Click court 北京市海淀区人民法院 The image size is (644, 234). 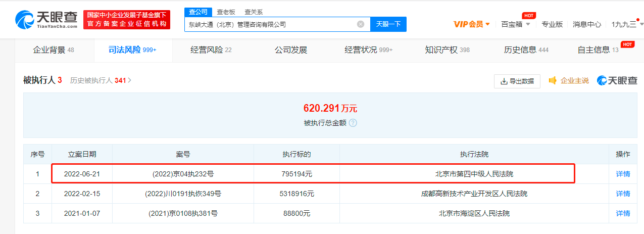[474, 213]
